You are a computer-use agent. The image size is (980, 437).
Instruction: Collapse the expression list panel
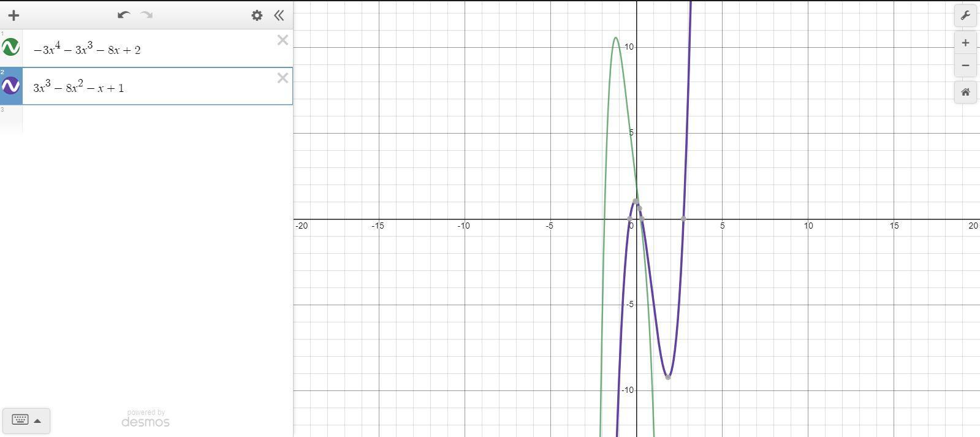coord(279,15)
